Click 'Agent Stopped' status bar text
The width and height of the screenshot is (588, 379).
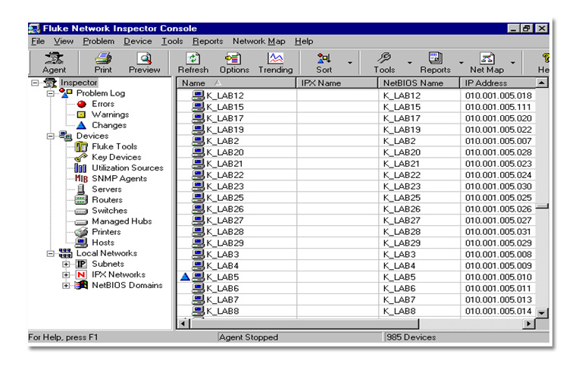(249, 337)
